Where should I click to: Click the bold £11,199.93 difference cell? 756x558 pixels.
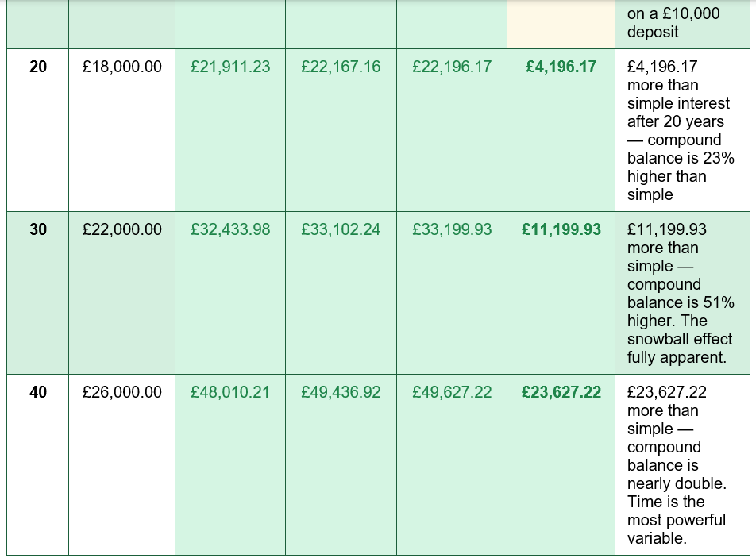pyautogui.click(x=561, y=292)
